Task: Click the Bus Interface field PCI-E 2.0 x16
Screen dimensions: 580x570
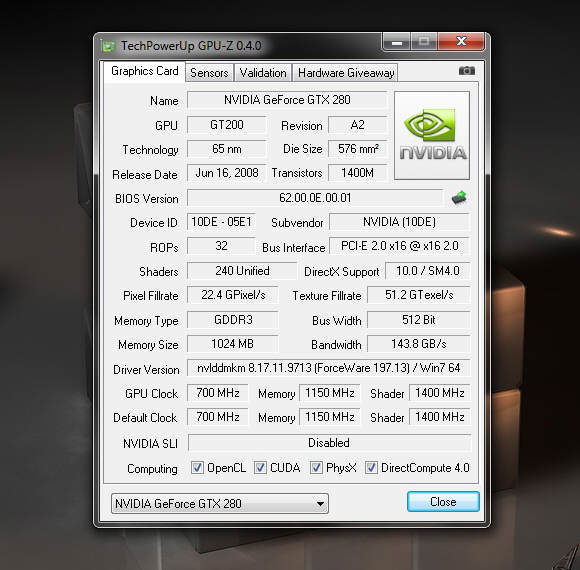Action: pos(399,246)
